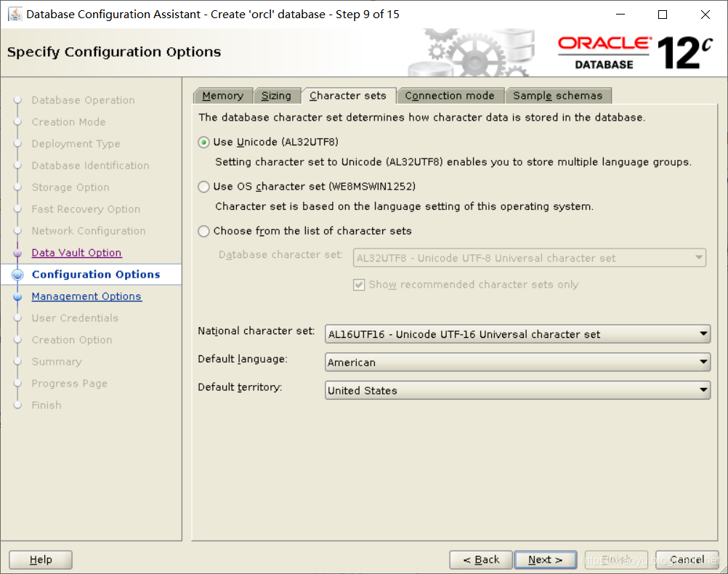Open the Data Vault Option link
The width and height of the screenshot is (728, 574).
tap(76, 253)
